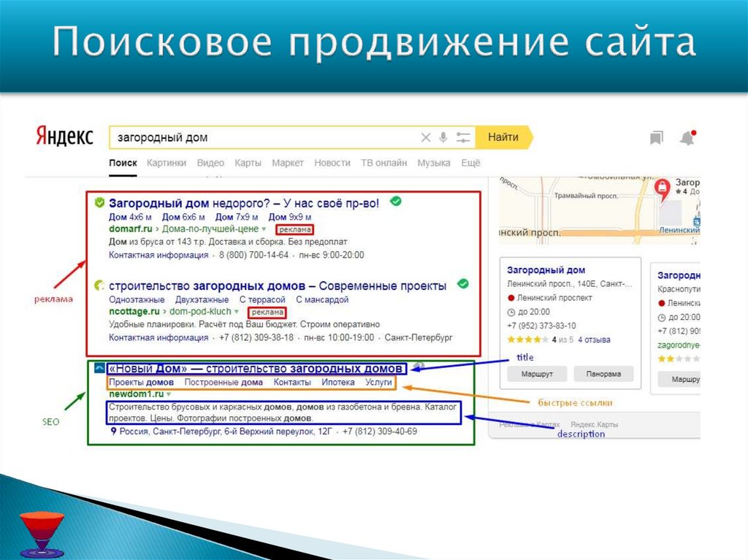Click the до 20:00 hours on first card

pos(534,312)
